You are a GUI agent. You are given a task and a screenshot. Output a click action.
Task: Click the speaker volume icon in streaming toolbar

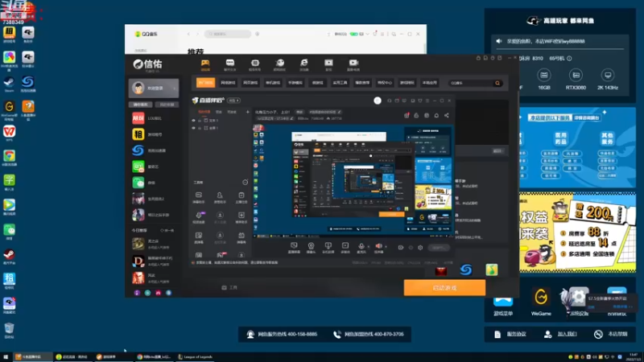378,246
